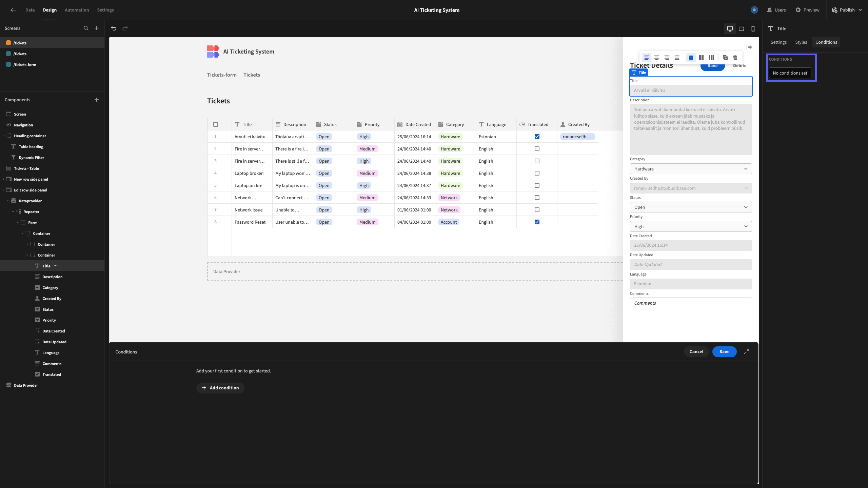Screen dimensions: 868x488
Task: Open the Priority High dropdown
Action: 691,226
